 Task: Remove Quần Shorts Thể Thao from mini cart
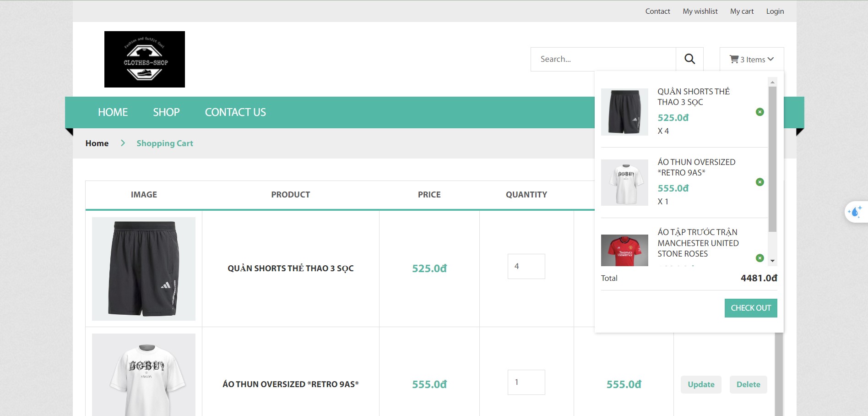[x=759, y=112]
